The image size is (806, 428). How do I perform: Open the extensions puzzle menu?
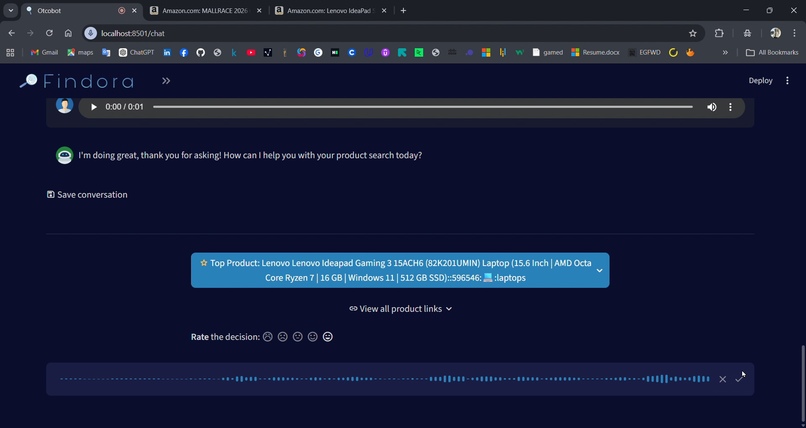[719, 33]
